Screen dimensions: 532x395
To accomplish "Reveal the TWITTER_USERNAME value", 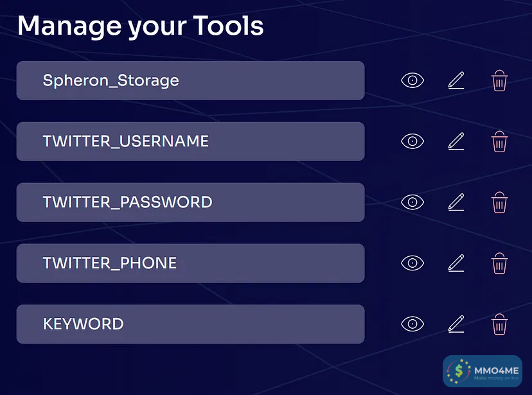I will point(412,141).
